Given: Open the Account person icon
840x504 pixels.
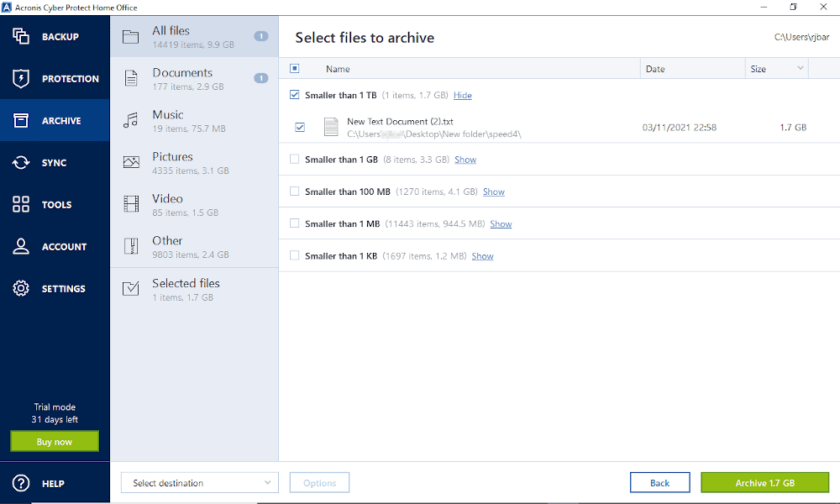Looking at the screenshot, I should click(x=21, y=246).
